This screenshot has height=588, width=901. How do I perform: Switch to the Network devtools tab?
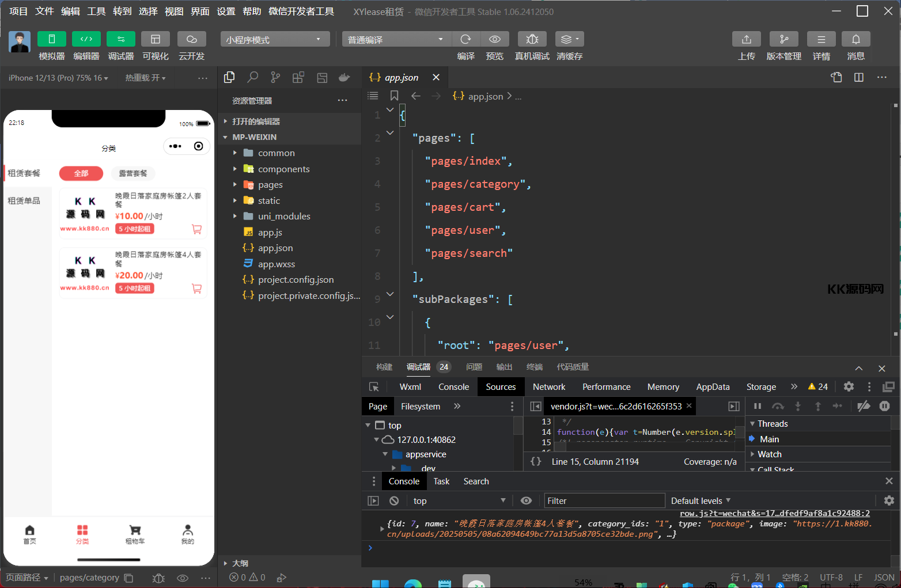click(549, 387)
